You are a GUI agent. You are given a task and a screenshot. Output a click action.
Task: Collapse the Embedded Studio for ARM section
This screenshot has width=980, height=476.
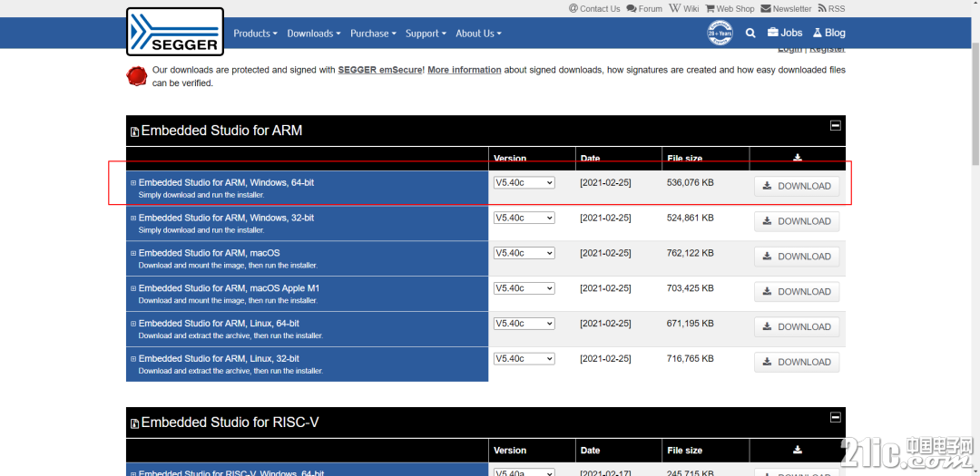point(835,125)
